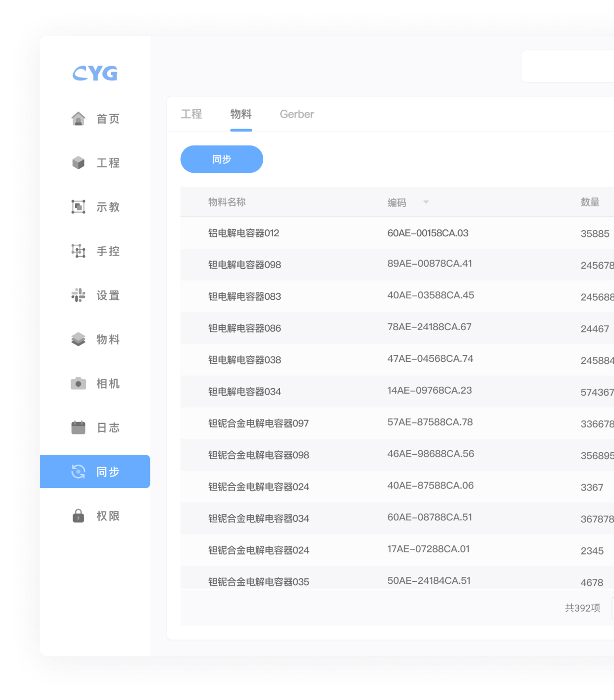Screen dimensions: 614x700
Task: Click the search input field at top
Action: (567, 66)
